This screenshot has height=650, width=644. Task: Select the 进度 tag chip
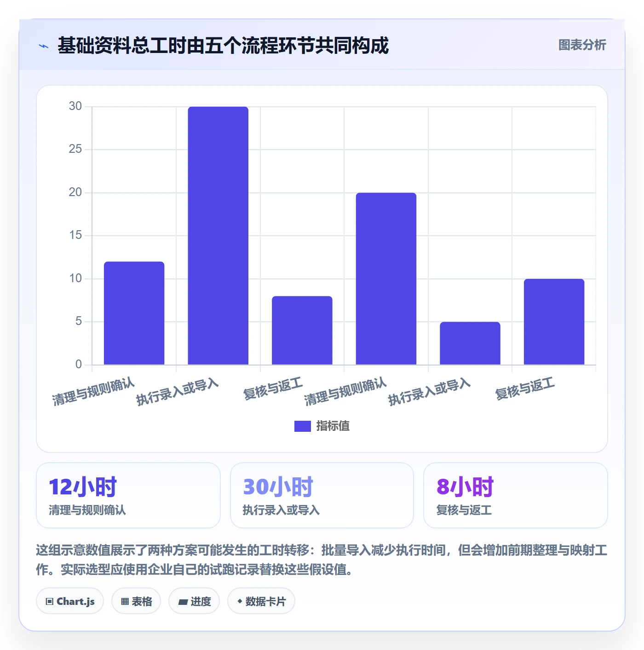point(194,601)
